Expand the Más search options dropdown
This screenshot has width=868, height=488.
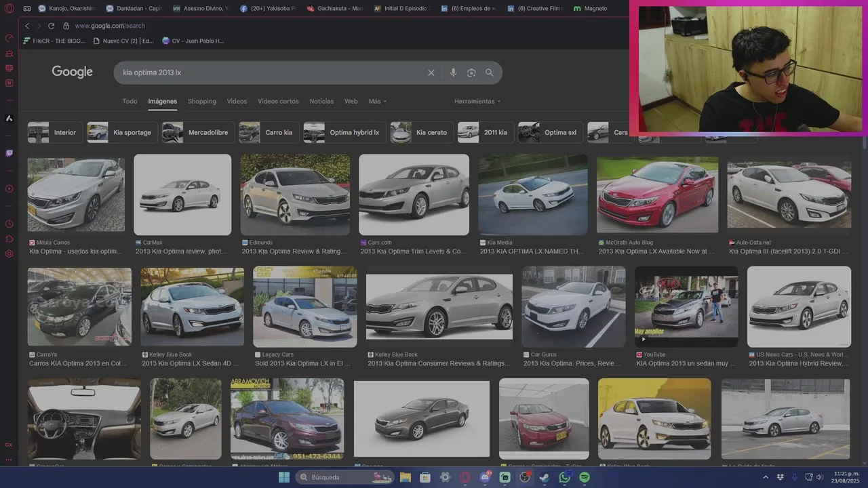pos(378,101)
